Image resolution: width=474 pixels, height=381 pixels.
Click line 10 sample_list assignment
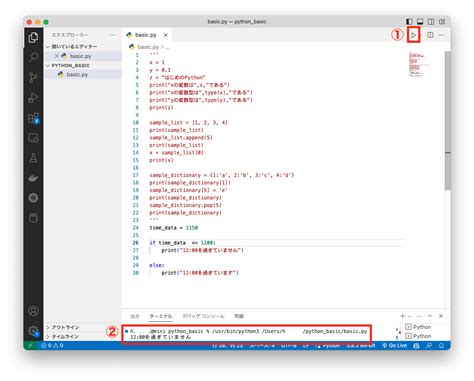188,123
